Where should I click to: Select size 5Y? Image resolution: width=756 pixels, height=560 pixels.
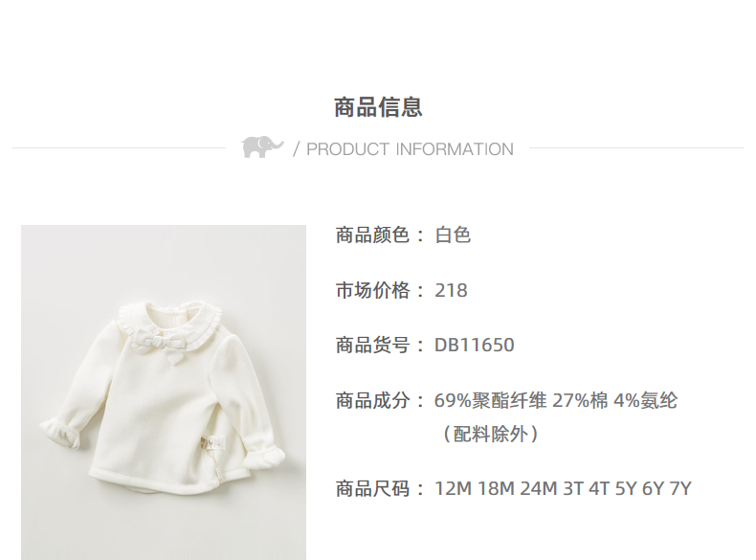point(626,488)
